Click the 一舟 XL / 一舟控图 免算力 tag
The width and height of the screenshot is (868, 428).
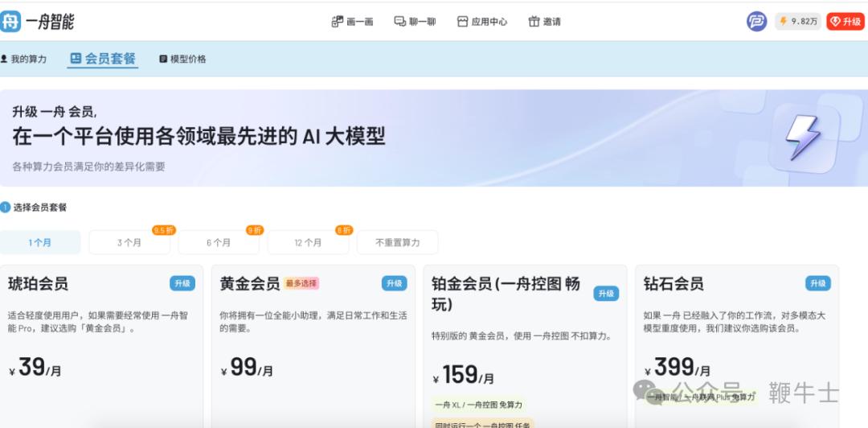click(479, 405)
